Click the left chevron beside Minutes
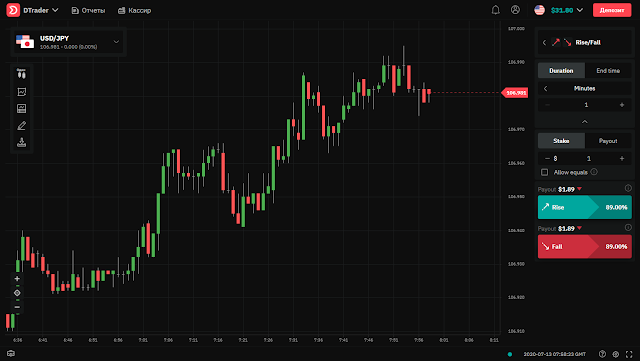 tap(545, 88)
